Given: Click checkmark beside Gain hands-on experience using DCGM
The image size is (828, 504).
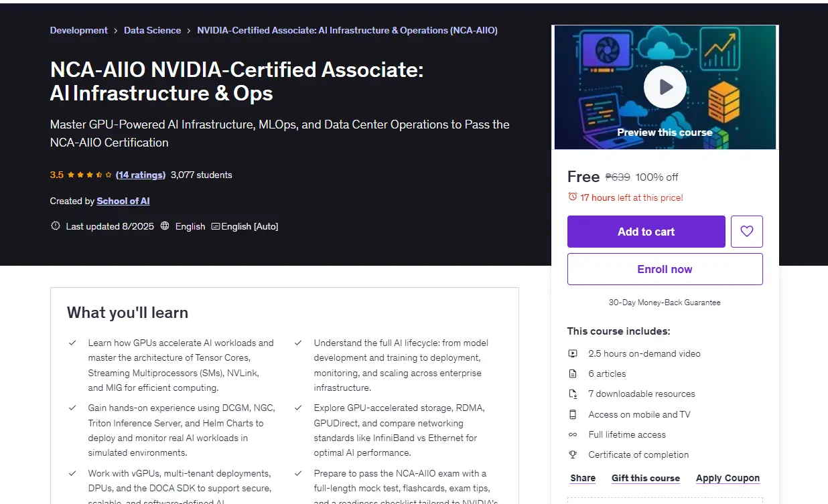Looking at the screenshot, I should (72, 408).
